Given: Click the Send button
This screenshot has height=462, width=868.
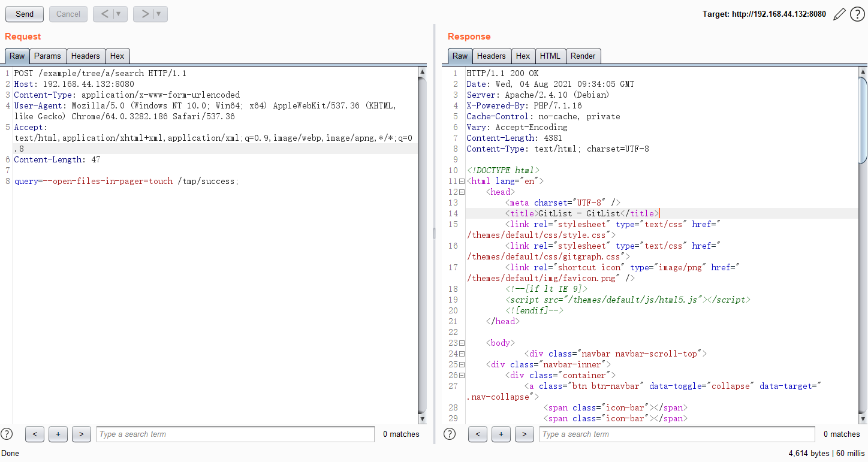Looking at the screenshot, I should pyautogui.click(x=25, y=14).
